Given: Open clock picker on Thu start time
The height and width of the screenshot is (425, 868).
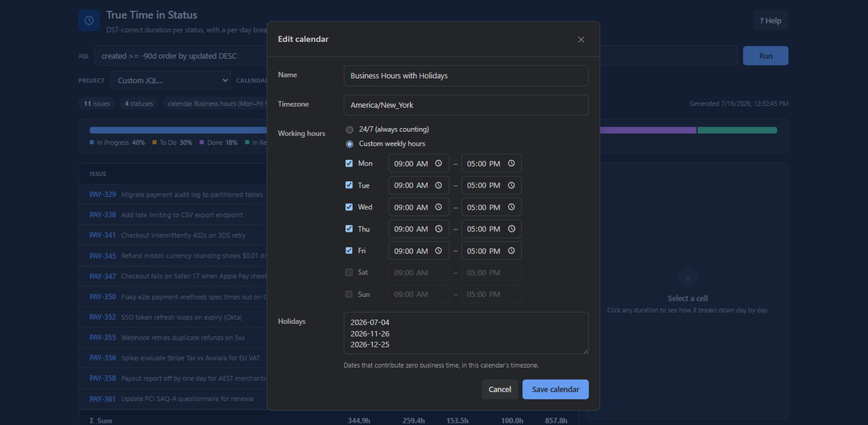Looking at the screenshot, I should (x=438, y=229).
